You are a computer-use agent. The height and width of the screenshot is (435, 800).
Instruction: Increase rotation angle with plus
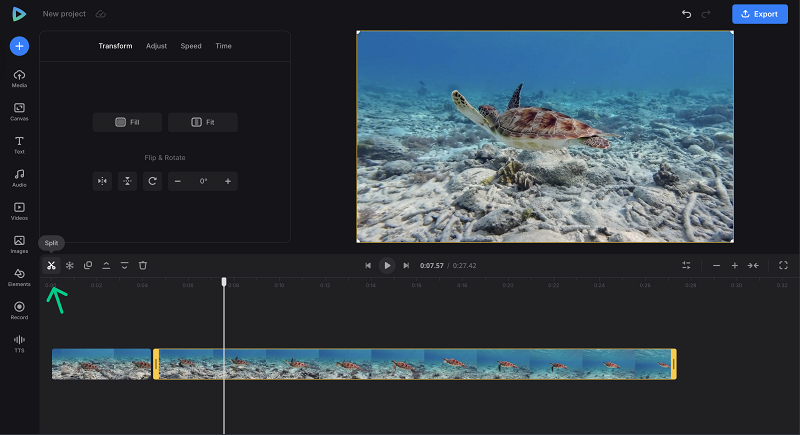tap(228, 181)
